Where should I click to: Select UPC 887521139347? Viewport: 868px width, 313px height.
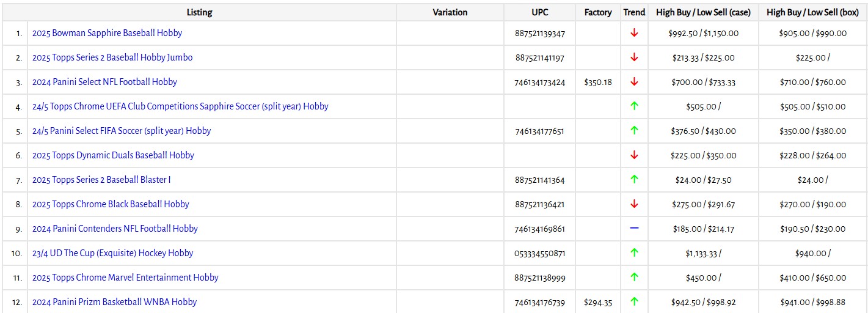pos(540,34)
